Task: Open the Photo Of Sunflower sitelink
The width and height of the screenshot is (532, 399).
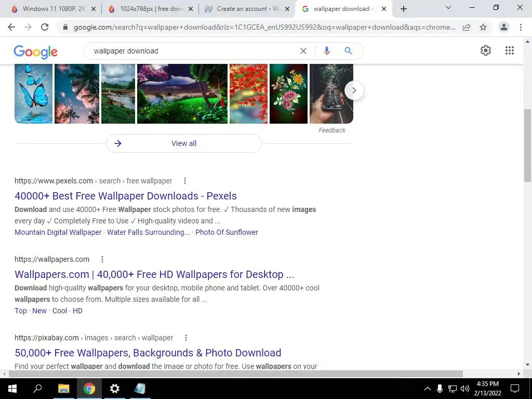Action: click(227, 232)
